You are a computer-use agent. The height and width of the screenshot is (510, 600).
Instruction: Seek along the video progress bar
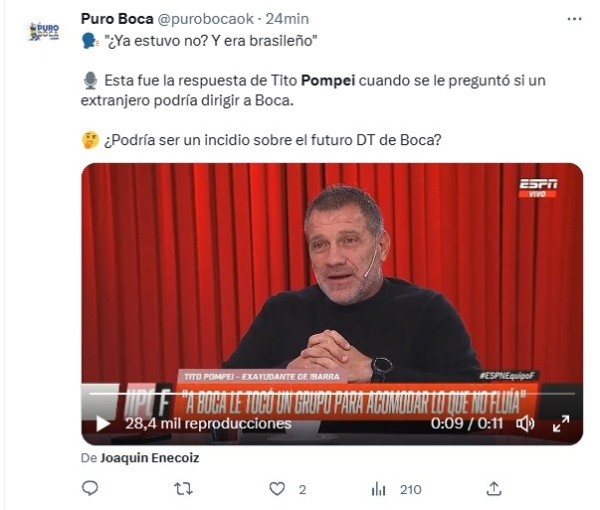pyautogui.click(x=332, y=393)
